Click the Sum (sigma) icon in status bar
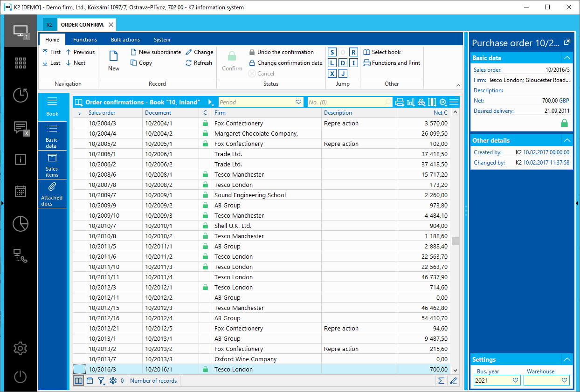The height and width of the screenshot is (392, 580). [441, 381]
